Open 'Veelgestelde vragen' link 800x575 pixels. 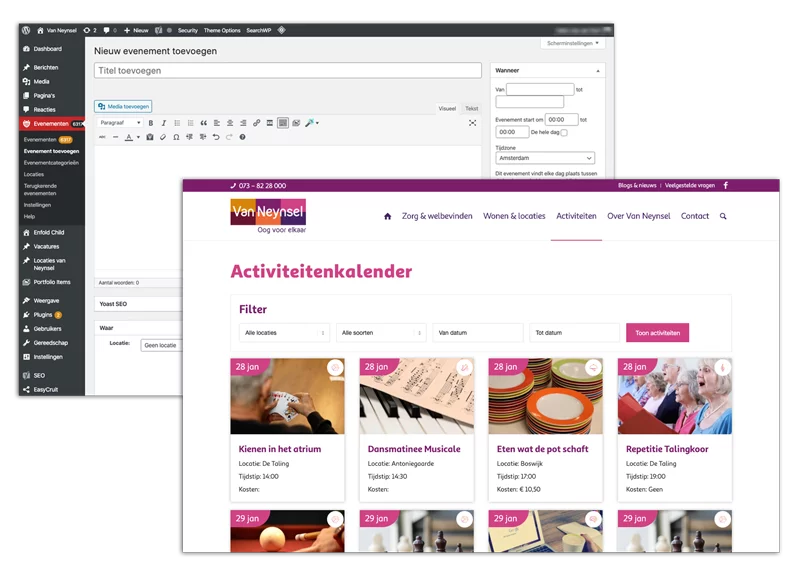pyautogui.click(x=689, y=185)
